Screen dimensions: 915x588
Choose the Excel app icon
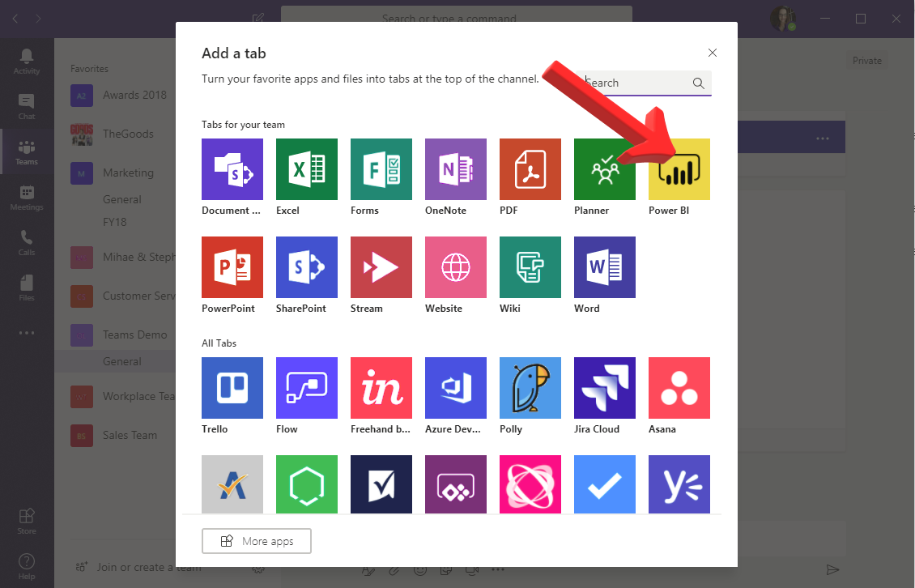tap(306, 169)
